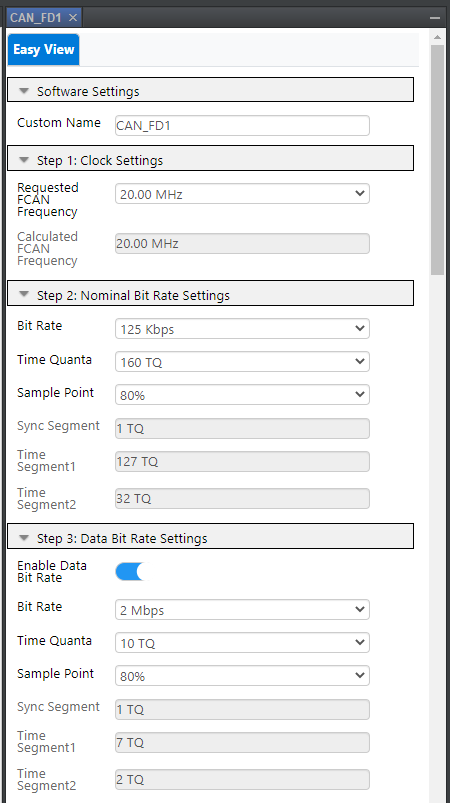Select the Easy View tab
Screen dimensions: 450x803
[x=44, y=50]
